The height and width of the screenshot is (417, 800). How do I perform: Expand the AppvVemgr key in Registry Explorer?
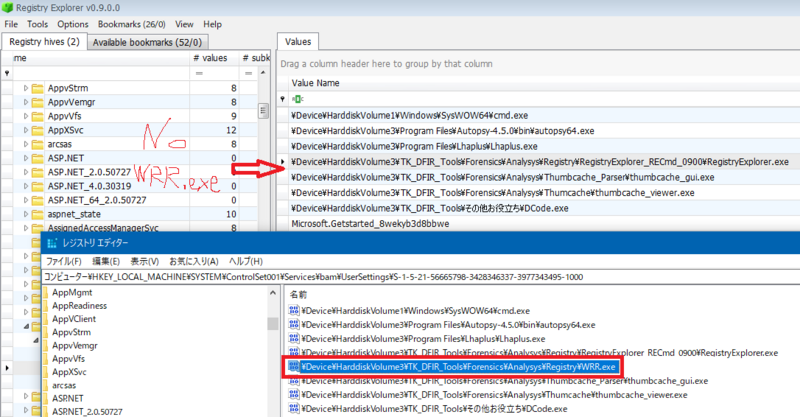point(26,102)
